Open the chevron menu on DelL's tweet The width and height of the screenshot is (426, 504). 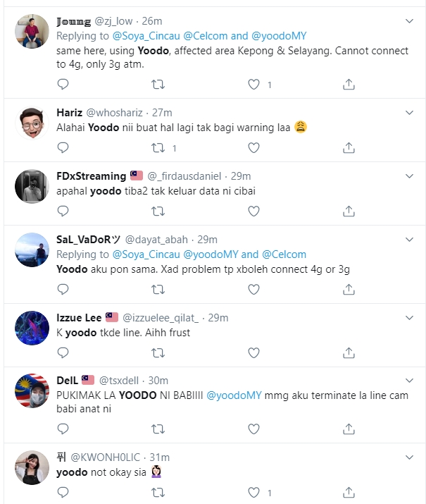pos(409,380)
